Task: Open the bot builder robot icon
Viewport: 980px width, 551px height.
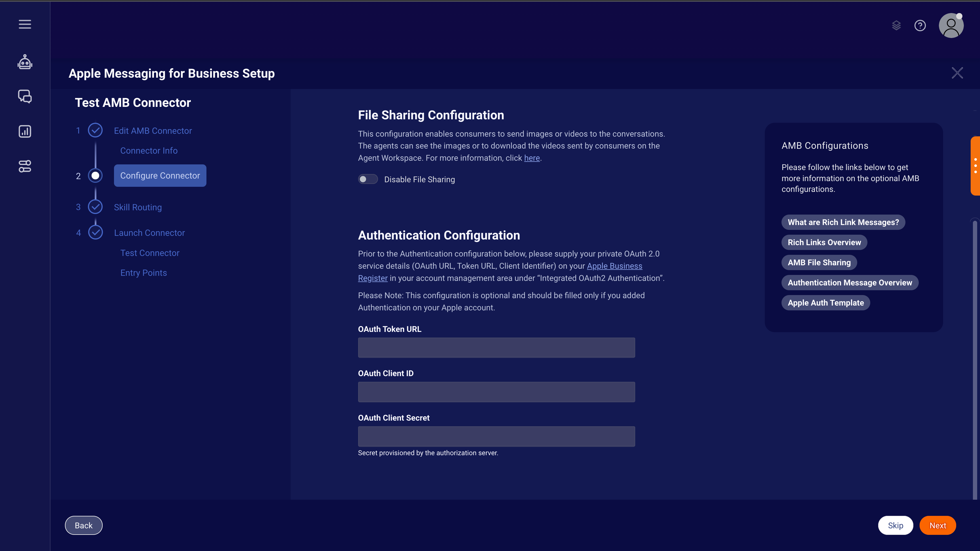Action: [x=25, y=62]
